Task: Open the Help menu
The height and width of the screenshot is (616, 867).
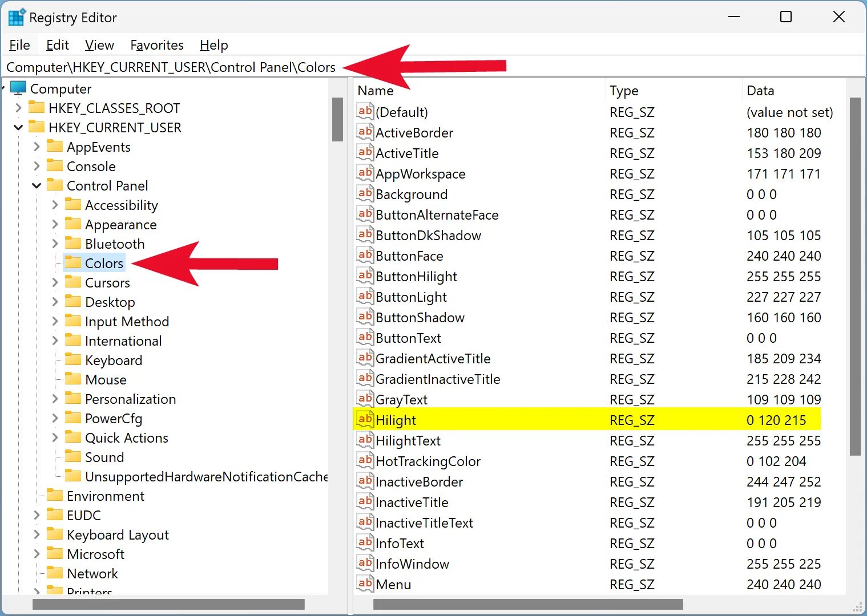Action: 214,45
